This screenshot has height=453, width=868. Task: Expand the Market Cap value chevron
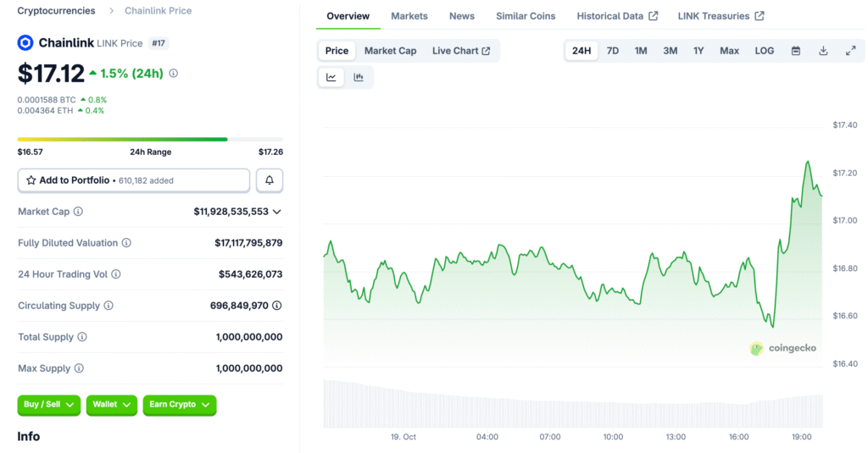(x=277, y=212)
